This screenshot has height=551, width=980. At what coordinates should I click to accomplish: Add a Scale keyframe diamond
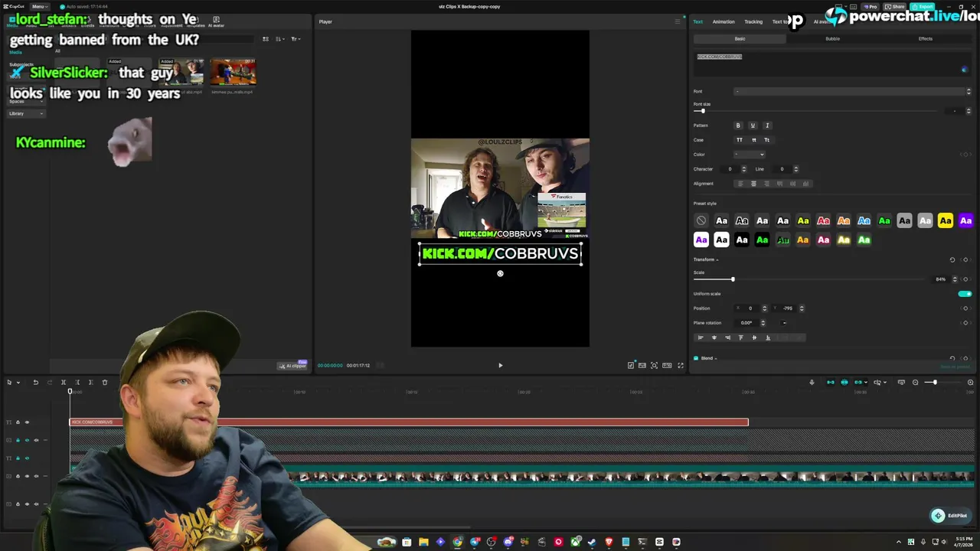[965, 279]
